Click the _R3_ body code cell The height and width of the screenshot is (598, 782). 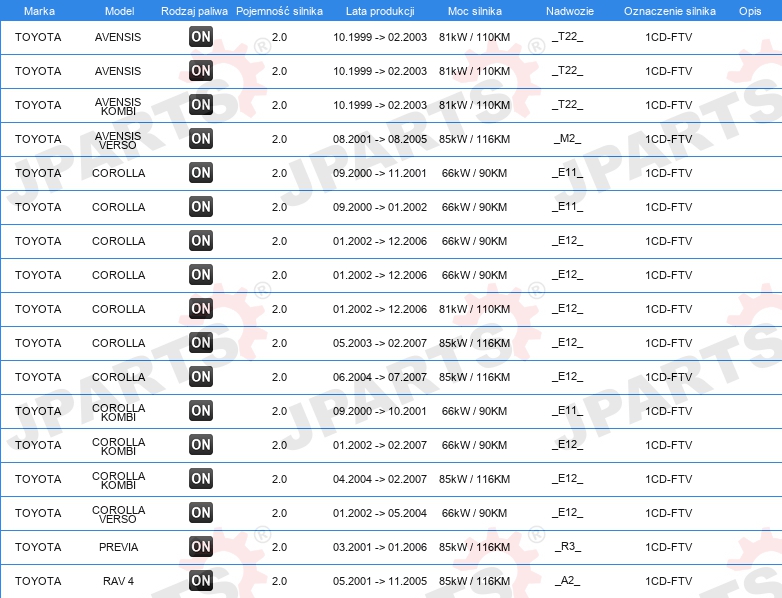[568, 547]
